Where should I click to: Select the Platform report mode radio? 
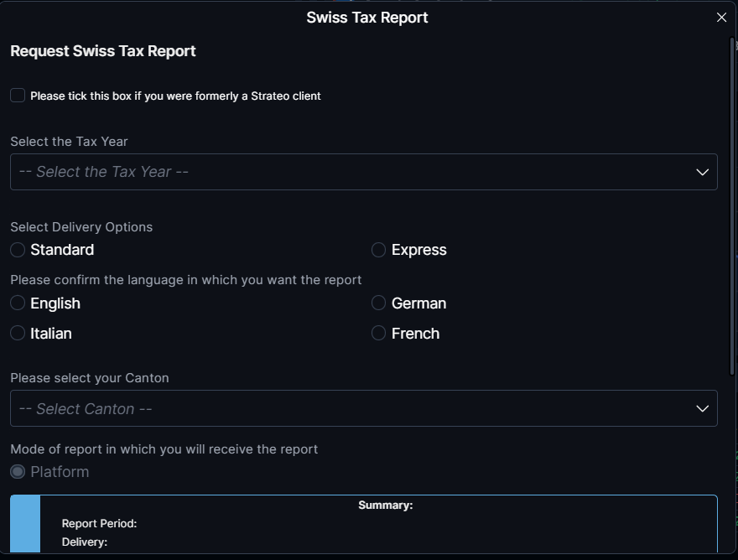pos(18,472)
